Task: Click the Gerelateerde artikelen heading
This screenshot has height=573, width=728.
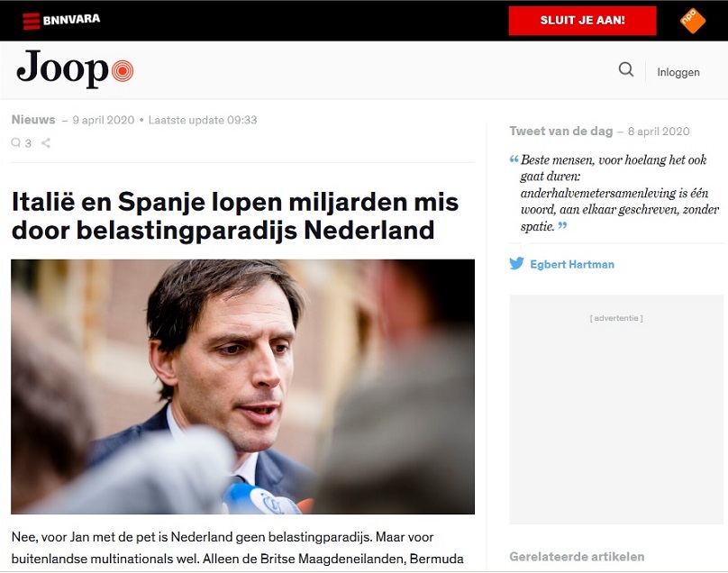Action: pyautogui.click(x=577, y=556)
